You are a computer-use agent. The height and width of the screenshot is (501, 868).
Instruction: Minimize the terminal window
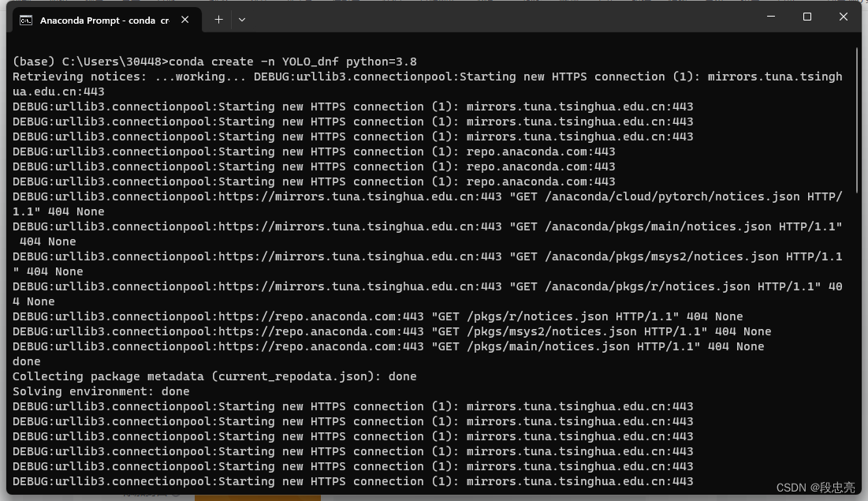pos(770,17)
